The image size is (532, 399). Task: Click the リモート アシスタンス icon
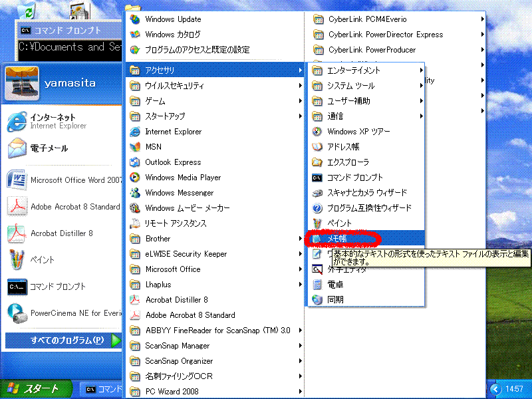(135, 223)
